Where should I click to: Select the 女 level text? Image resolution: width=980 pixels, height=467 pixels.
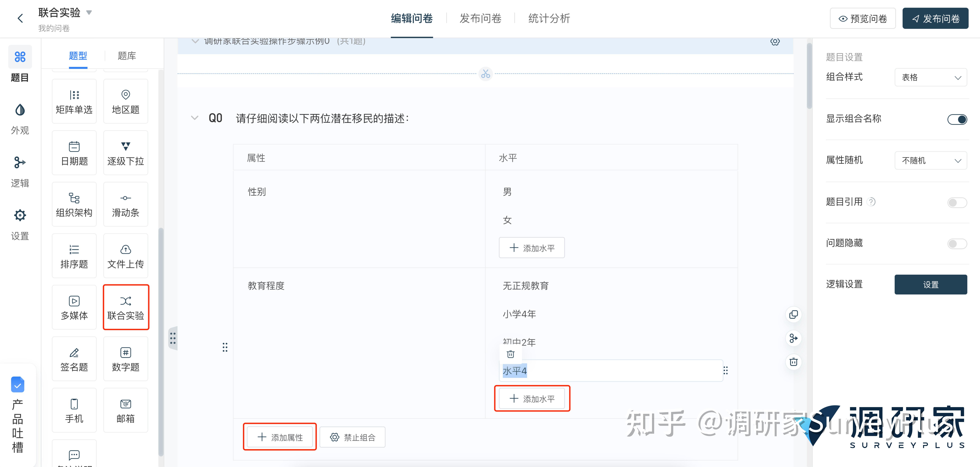pyautogui.click(x=507, y=220)
